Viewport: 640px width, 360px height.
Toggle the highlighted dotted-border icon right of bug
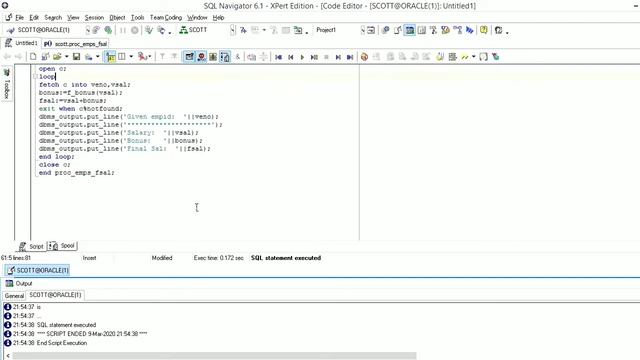[x=225, y=57]
